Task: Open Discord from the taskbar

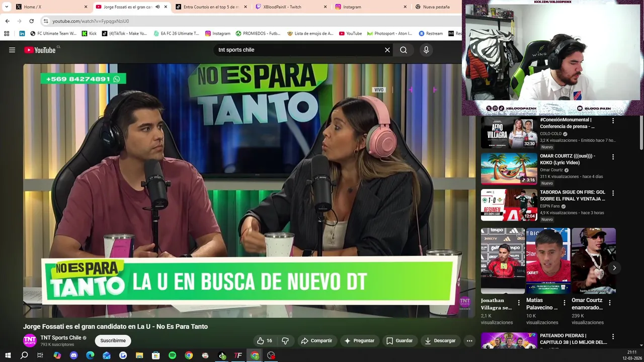Action: click(74, 355)
